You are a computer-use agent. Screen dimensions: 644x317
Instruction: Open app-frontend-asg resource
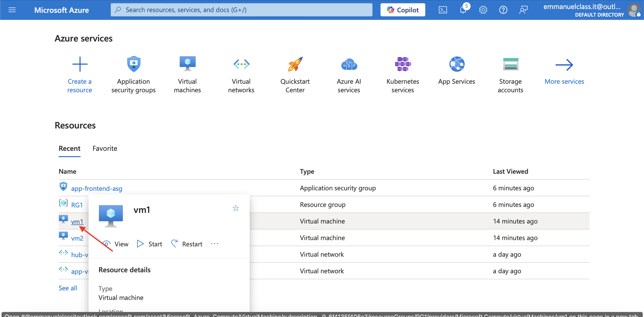97,188
